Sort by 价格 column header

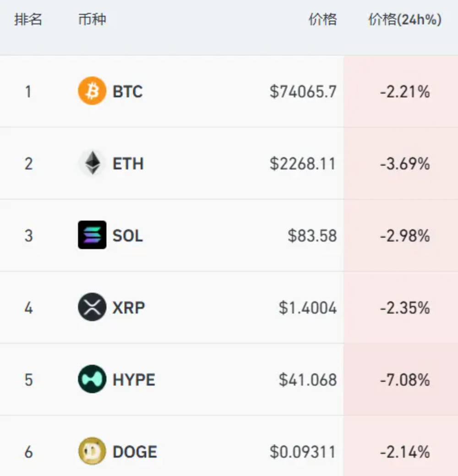tap(322, 20)
